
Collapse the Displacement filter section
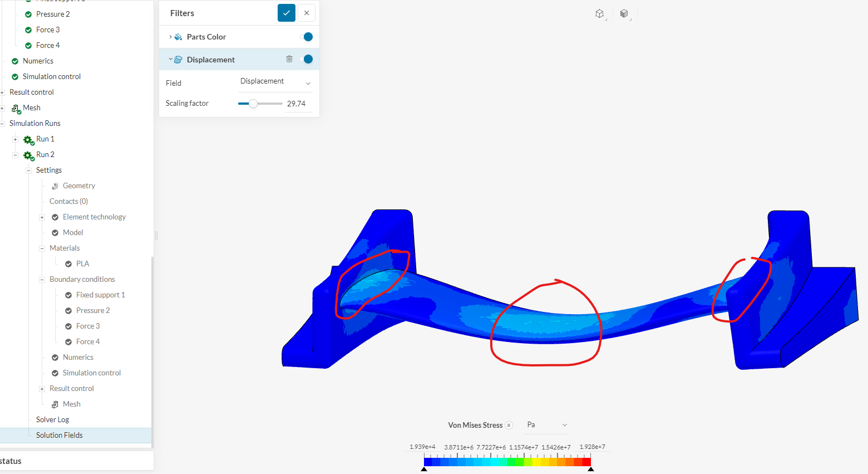point(170,59)
